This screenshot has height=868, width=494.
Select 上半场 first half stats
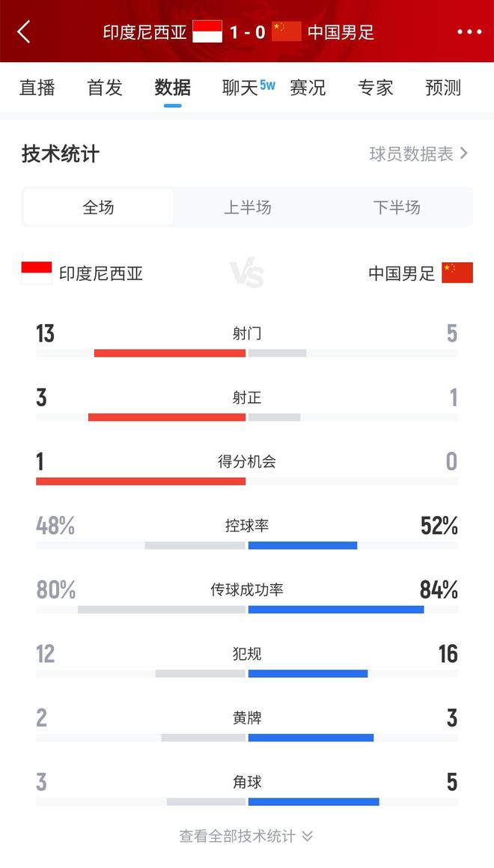(247, 207)
